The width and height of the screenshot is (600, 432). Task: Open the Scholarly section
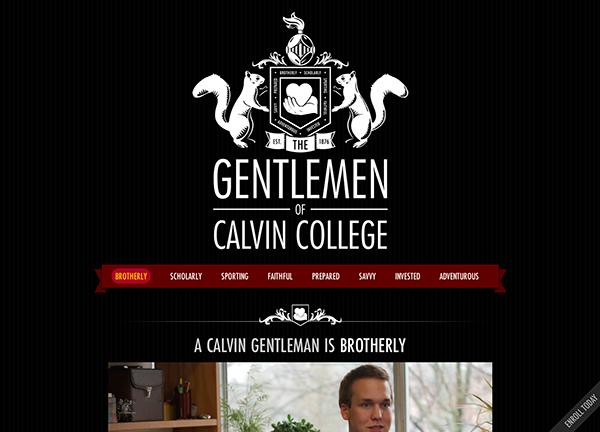pyautogui.click(x=186, y=276)
